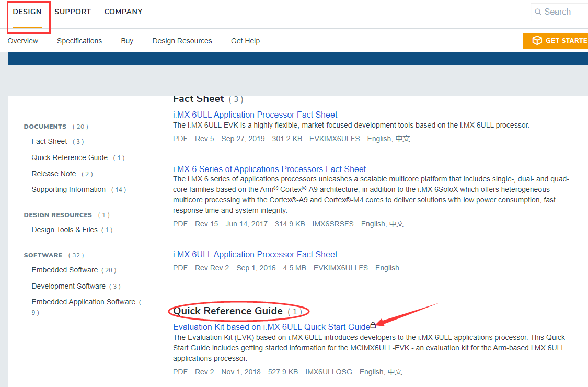
Task: Click the IMX6ULLQSG document ID text
Action: coord(329,372)
